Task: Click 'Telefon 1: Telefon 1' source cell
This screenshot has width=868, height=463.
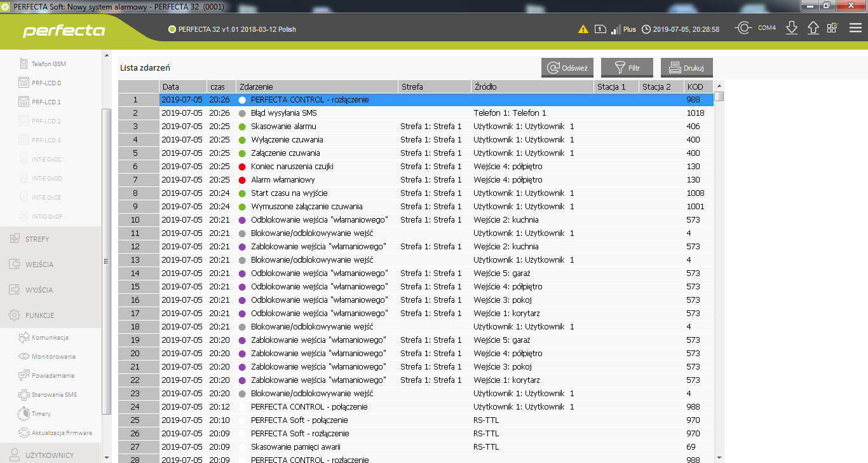Action: [x=532, y=113]
